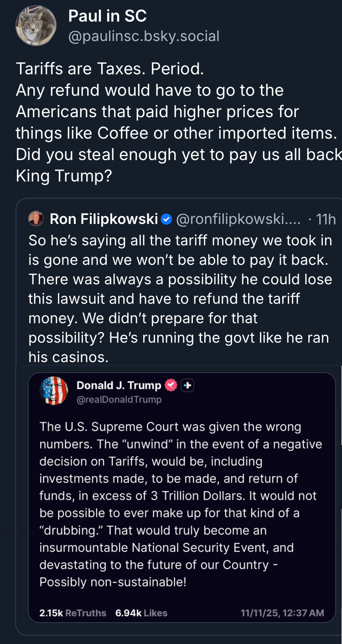Viewport: 342px width, 644px height.
Task: Click the @paulinsc.bsky.social handle
Action: pos(144,36)
